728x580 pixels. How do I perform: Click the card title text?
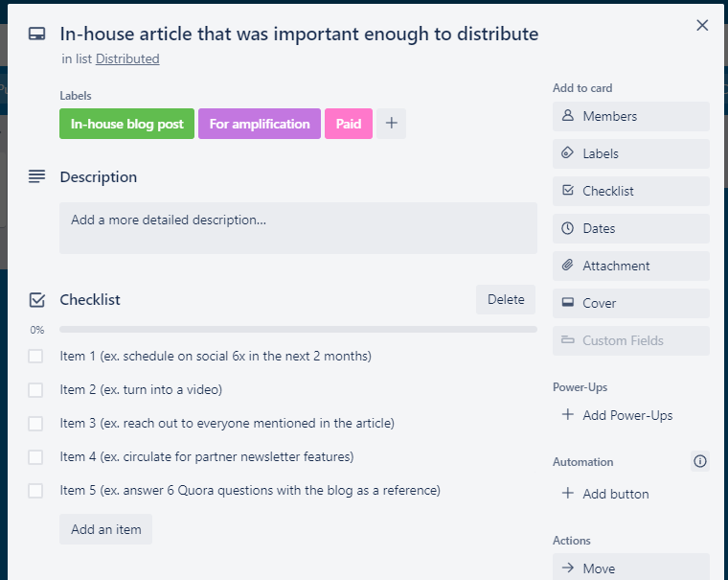[299, 34]
